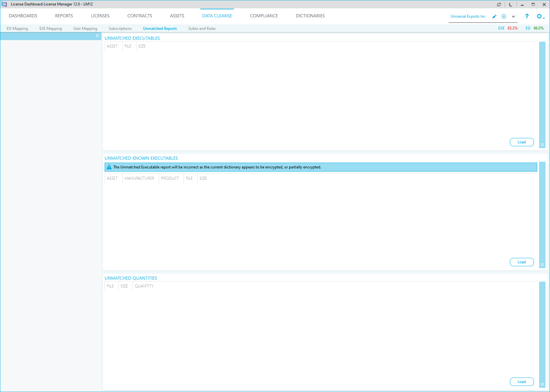Open help with the question mark icon
The image size is (550, 392).
pos(527,16)
